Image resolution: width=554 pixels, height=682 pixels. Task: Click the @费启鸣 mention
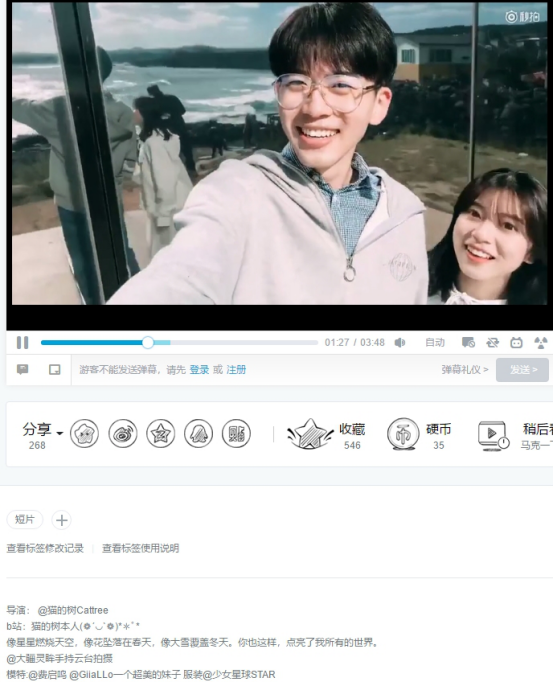(x=47, y=675)
